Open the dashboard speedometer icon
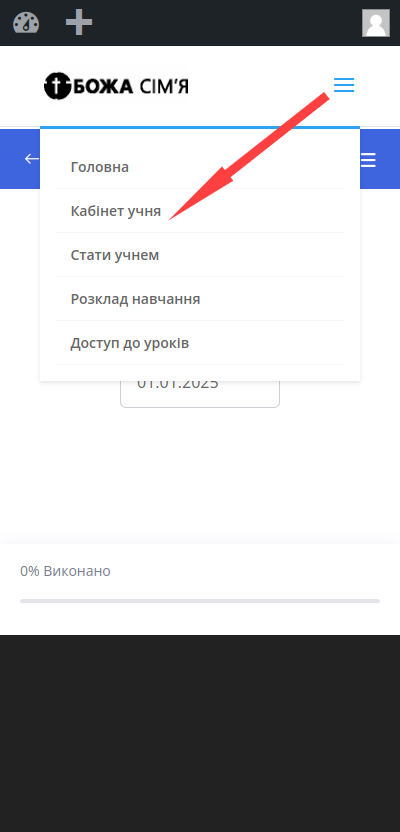The image size is (400, 832). pyautogui.click(x=26, y=23)
